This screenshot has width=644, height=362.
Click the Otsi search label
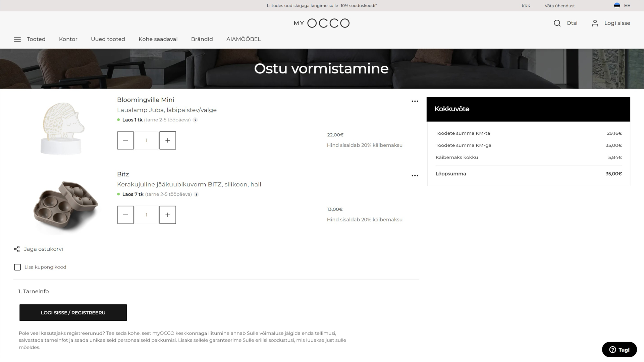[x=572, y=23]
